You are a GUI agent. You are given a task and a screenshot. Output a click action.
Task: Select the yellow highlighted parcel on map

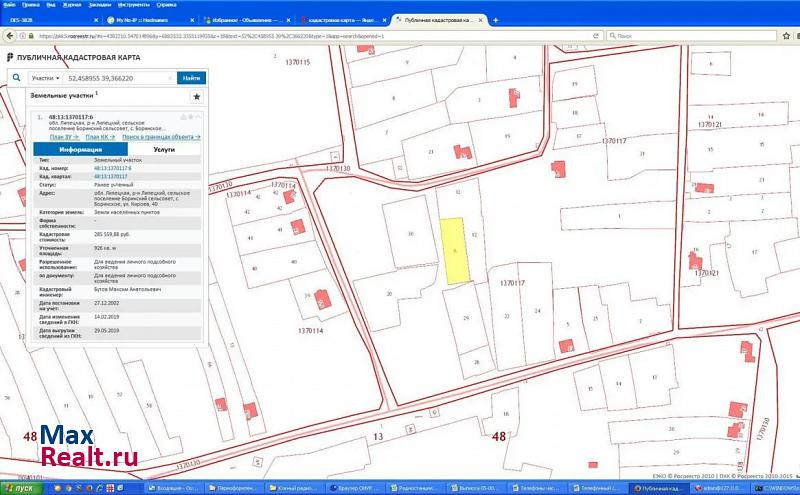[457, 250]
